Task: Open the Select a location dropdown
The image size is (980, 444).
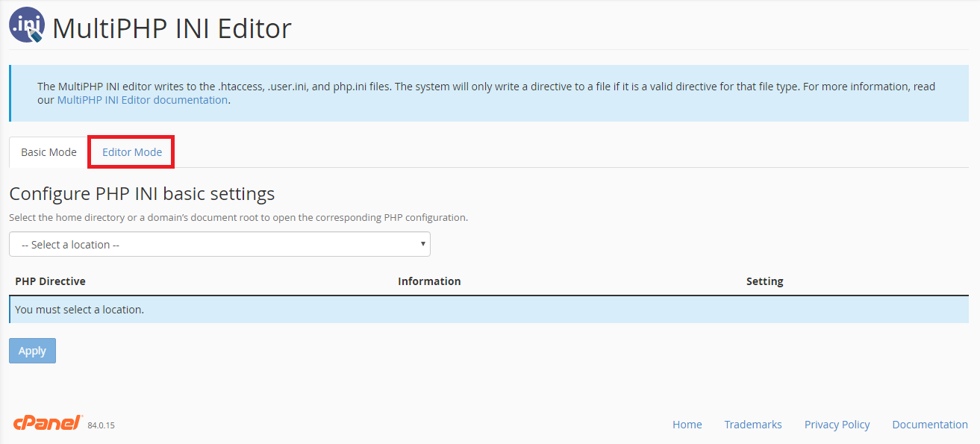Action: coord(219,244)
